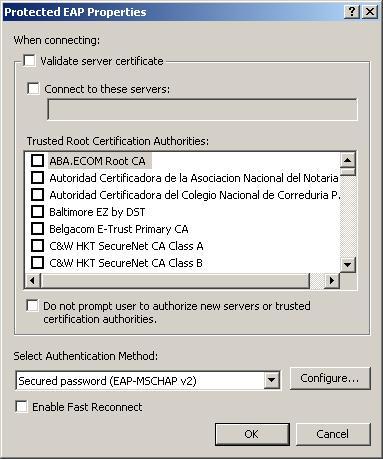Check Baltimore EZ by DST authority
Viewport: 383px width, 459px height.
[37, 211]
